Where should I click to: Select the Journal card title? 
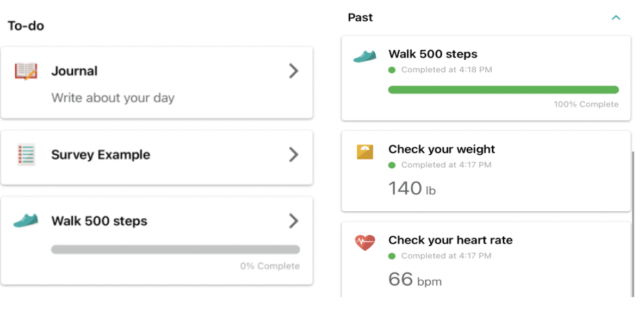pyautogui.click(x=75, y=71)
